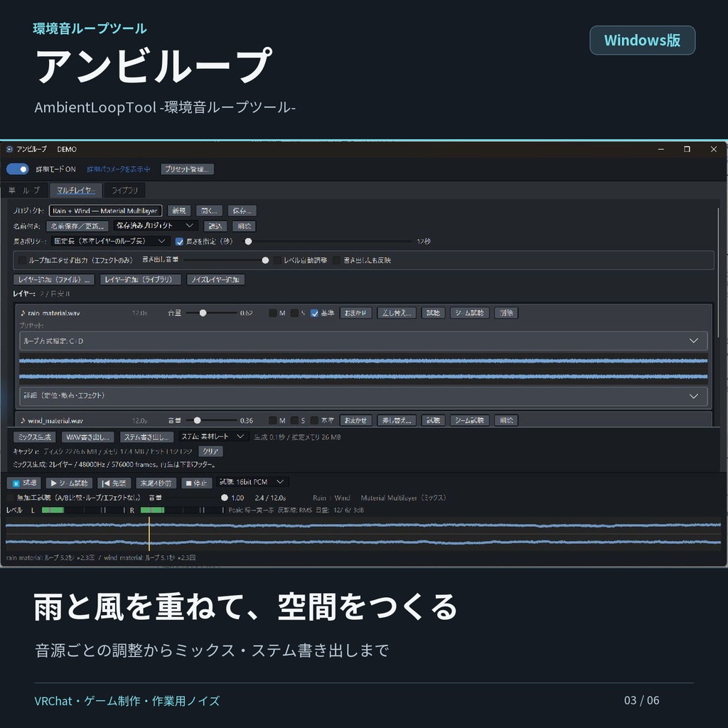Pause playback with the 試聴 button

tap(24, 483)
